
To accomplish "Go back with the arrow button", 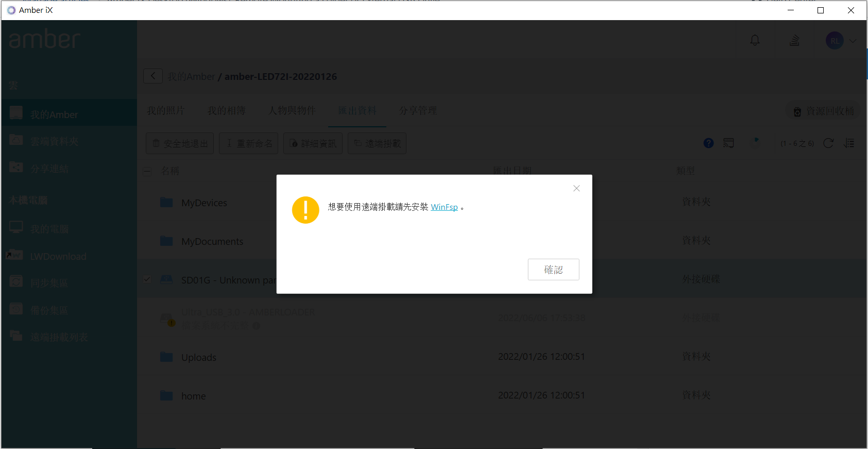I will pyautogui.click(x=153, y=76).
